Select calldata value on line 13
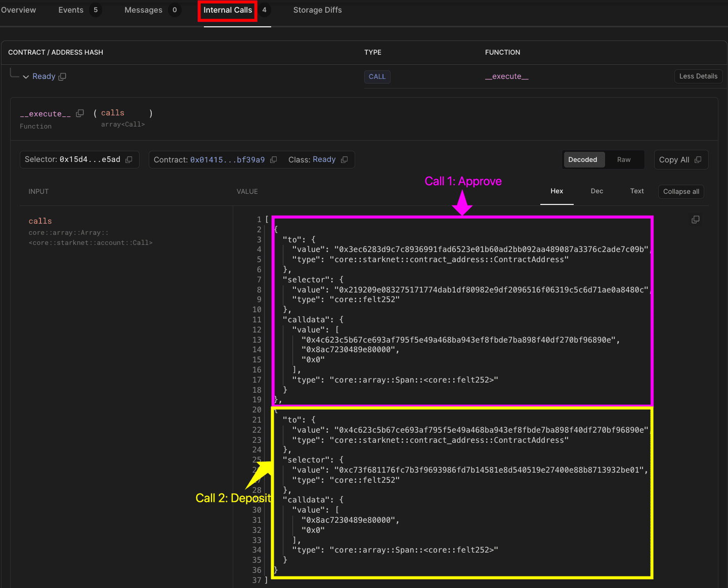 pyautogui.click(x=458, y=340)
